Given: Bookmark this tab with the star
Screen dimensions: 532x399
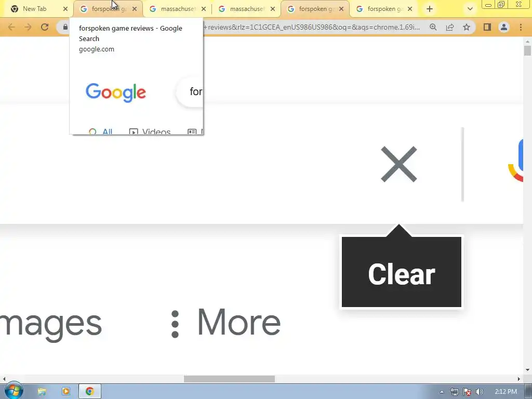Looking at the screenshot, I should pos(467,27).
